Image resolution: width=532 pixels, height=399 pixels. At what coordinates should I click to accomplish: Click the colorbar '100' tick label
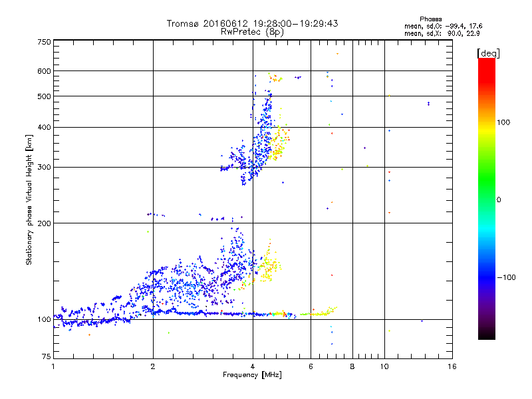click(503, 122)
